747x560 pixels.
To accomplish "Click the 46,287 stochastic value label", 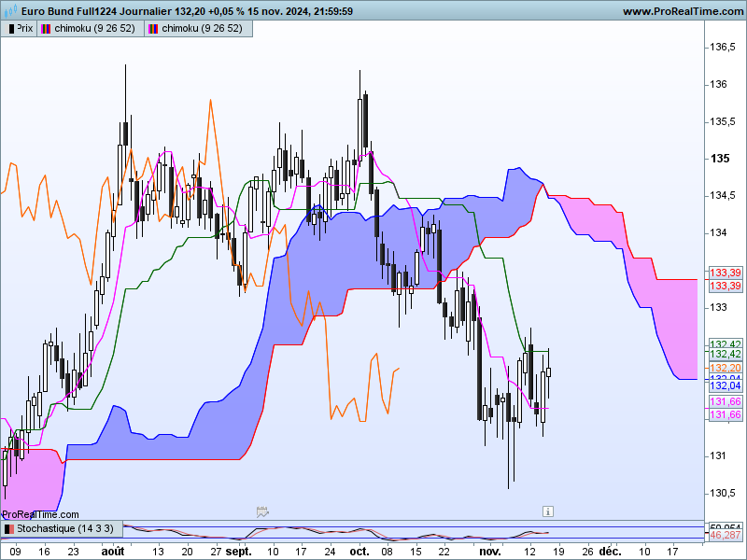I will 726,535.
